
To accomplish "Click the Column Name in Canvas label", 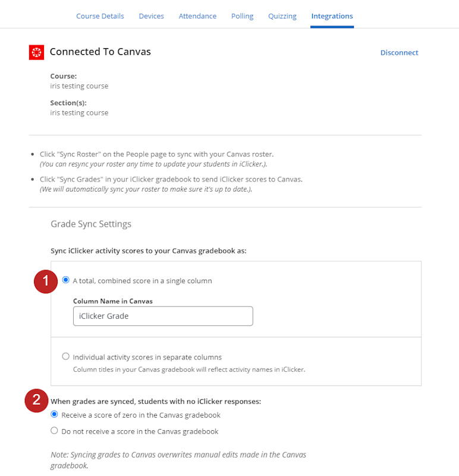I will point(112,301).
